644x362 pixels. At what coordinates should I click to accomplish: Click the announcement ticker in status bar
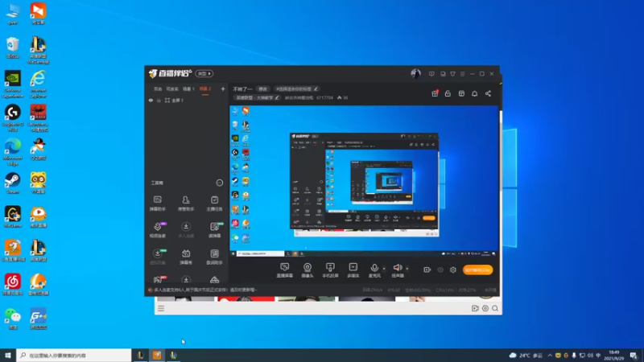tap(203, 290)
